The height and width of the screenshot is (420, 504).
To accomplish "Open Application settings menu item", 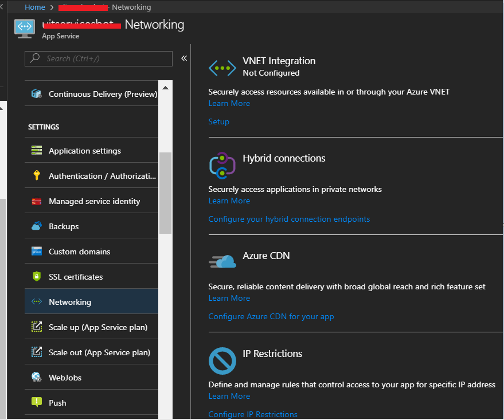I will 91,151.
